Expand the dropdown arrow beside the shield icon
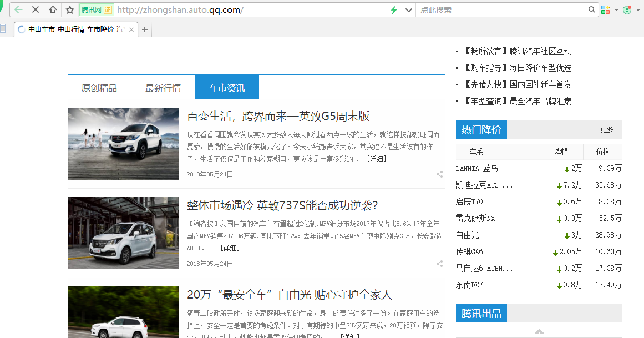 point(638,10)
